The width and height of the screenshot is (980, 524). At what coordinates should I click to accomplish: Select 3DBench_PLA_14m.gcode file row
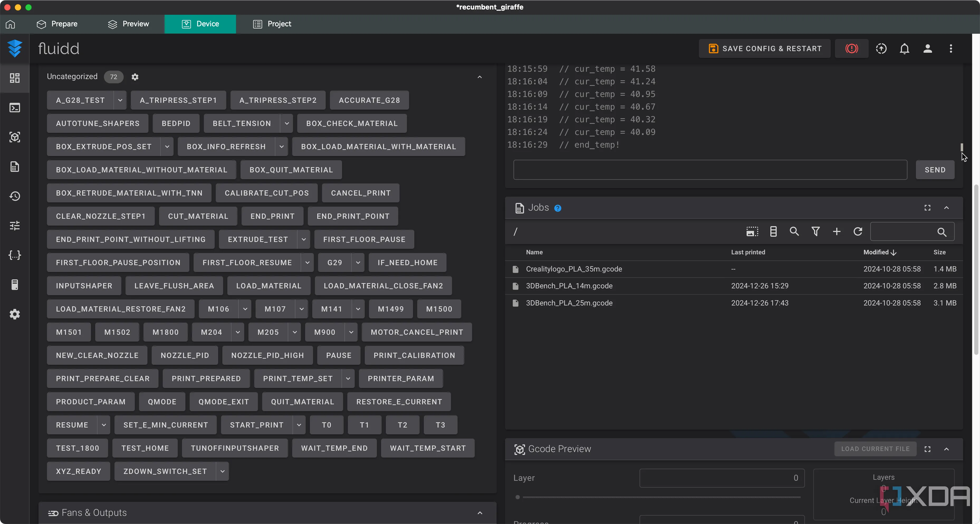(x=733, y=286)
